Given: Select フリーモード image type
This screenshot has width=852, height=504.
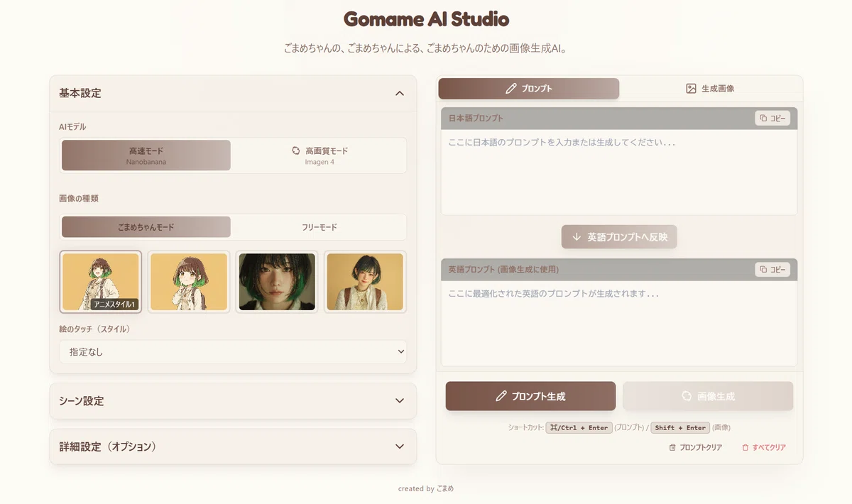Looking at the screenshot, I should point(319,227).
